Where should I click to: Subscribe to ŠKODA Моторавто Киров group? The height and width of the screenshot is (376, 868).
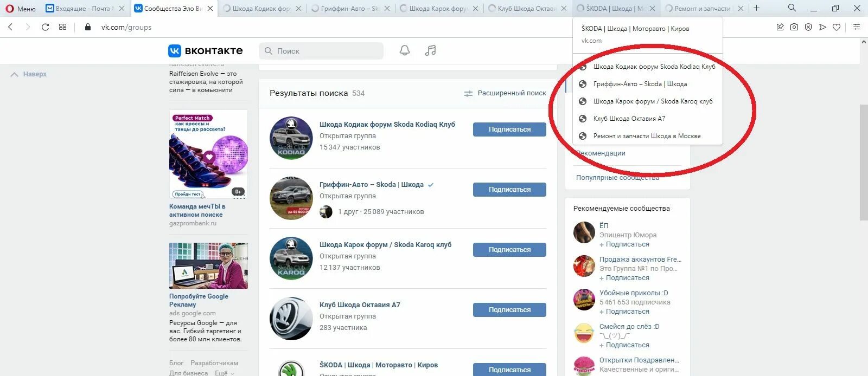[509, 369]
